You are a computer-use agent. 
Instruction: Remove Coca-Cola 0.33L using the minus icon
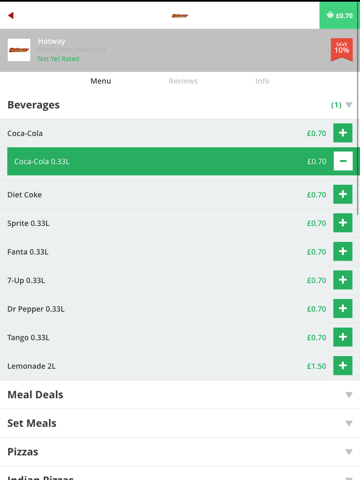(x=343, y=161)
